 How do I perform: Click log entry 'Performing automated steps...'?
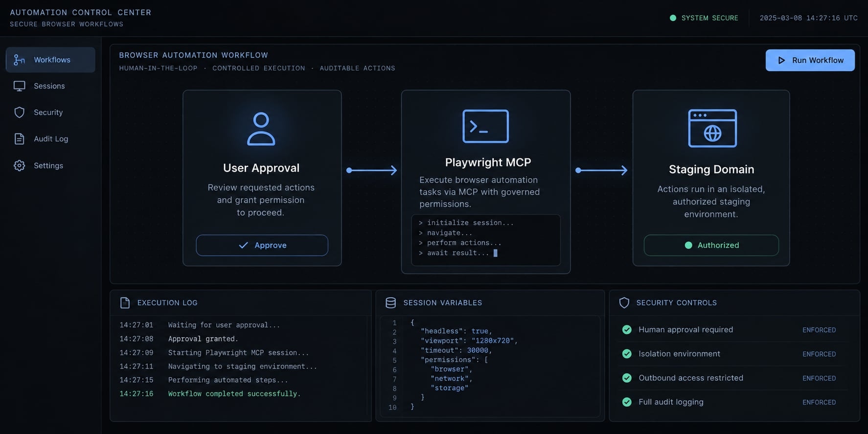coord(228,380)
